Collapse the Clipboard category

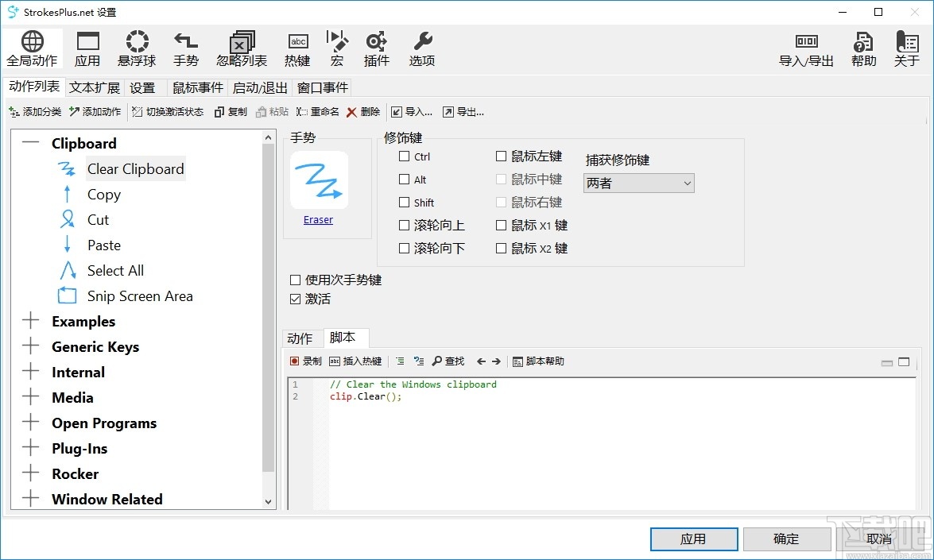(30, 143)
